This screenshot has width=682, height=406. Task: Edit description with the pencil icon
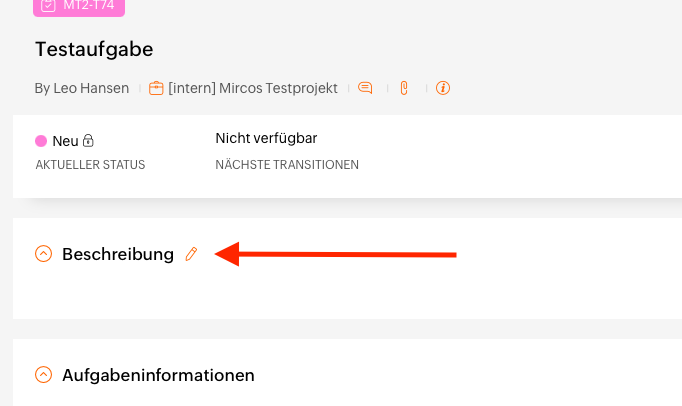tap(191, 254)
